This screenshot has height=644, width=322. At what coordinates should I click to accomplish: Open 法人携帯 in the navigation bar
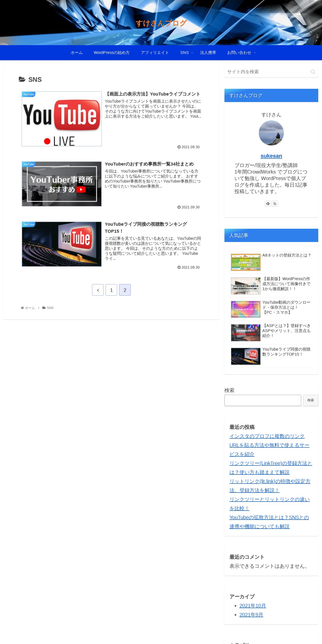(208, 53)
